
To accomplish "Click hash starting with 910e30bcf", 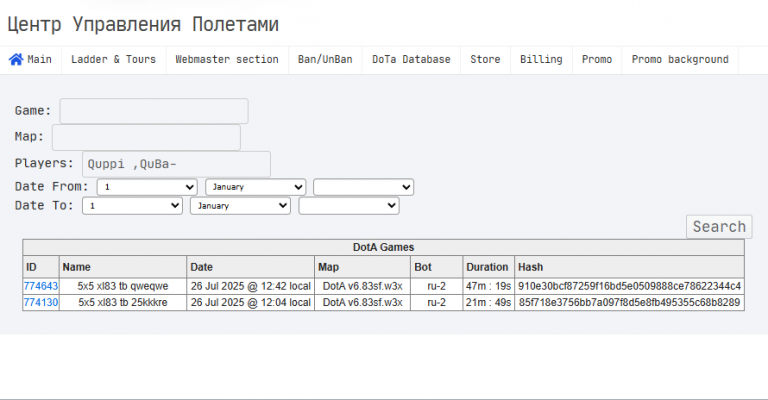I will click(629, 286).
